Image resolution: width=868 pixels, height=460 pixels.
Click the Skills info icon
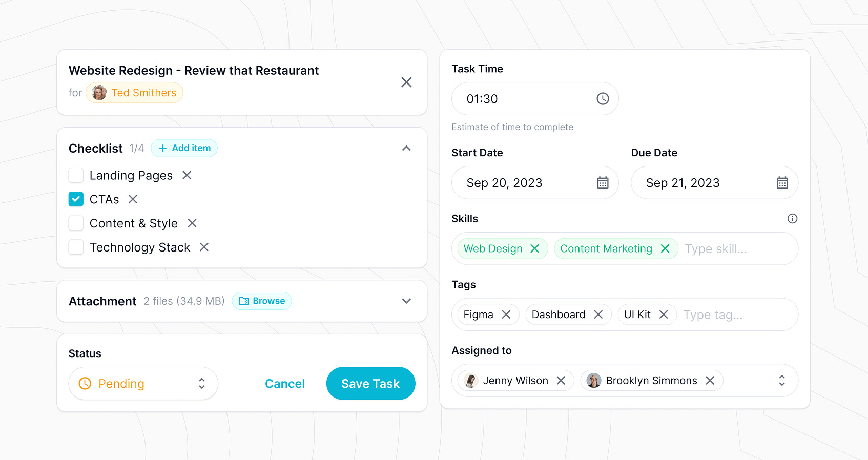click(792, 219)
